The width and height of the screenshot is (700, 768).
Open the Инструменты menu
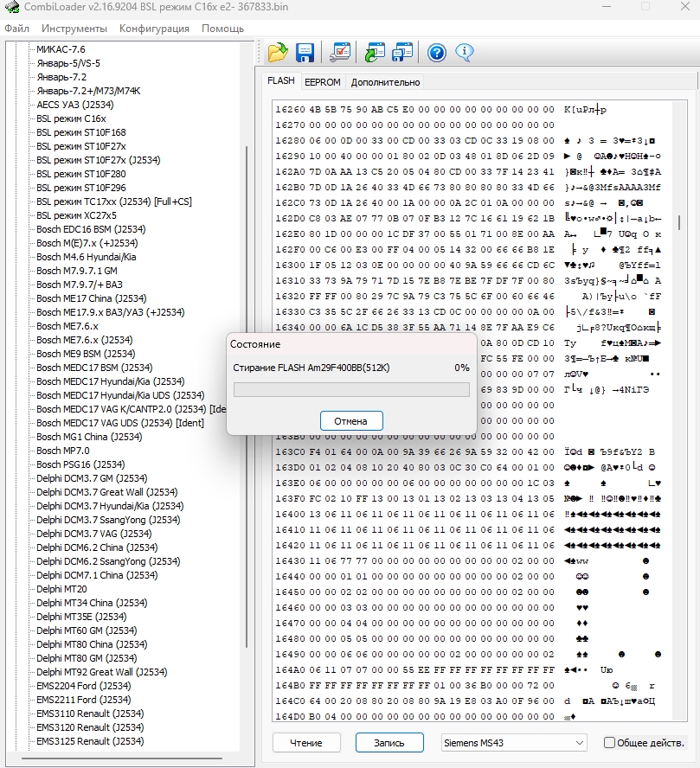coord(74,29)
